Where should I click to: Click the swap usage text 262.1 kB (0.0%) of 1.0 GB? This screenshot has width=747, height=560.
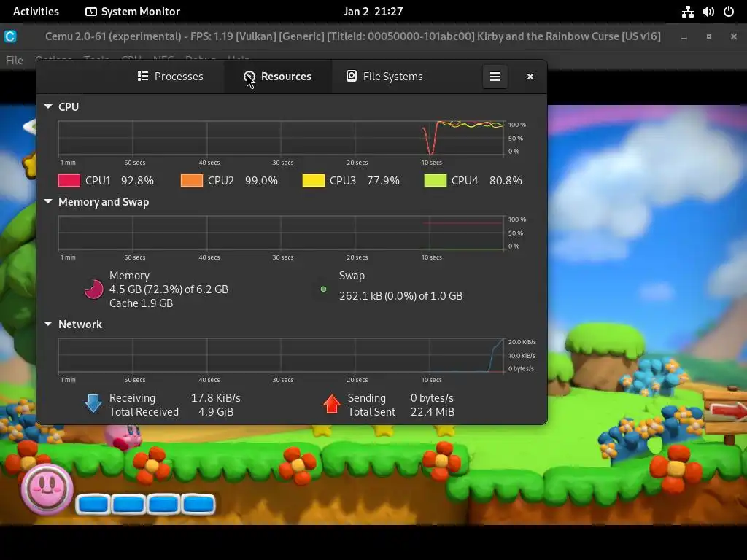400,296
